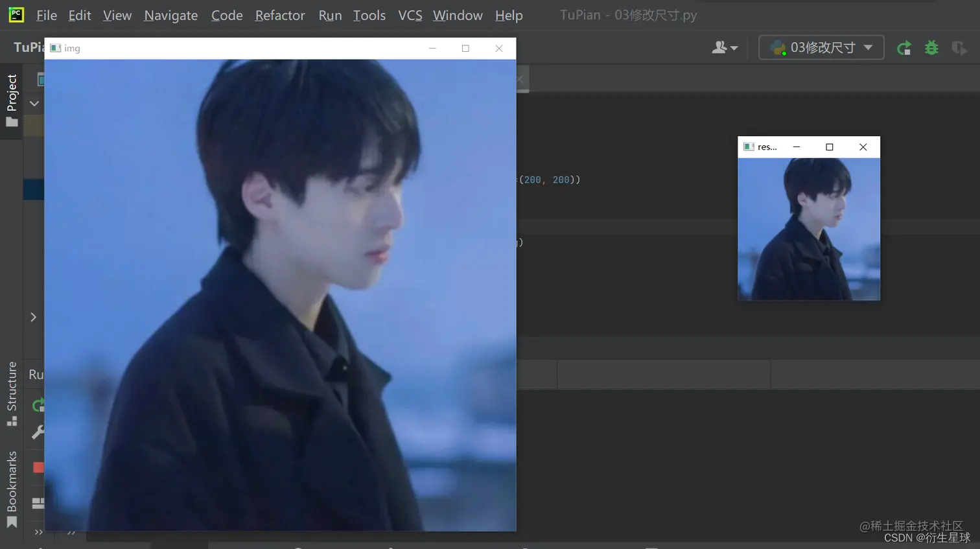980x549 pixels.
Task: Close the res window
Action: tap(863, 147)
